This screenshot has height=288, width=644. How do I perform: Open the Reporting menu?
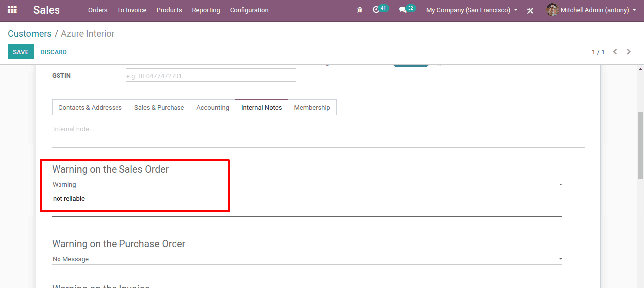pos(206,10)
